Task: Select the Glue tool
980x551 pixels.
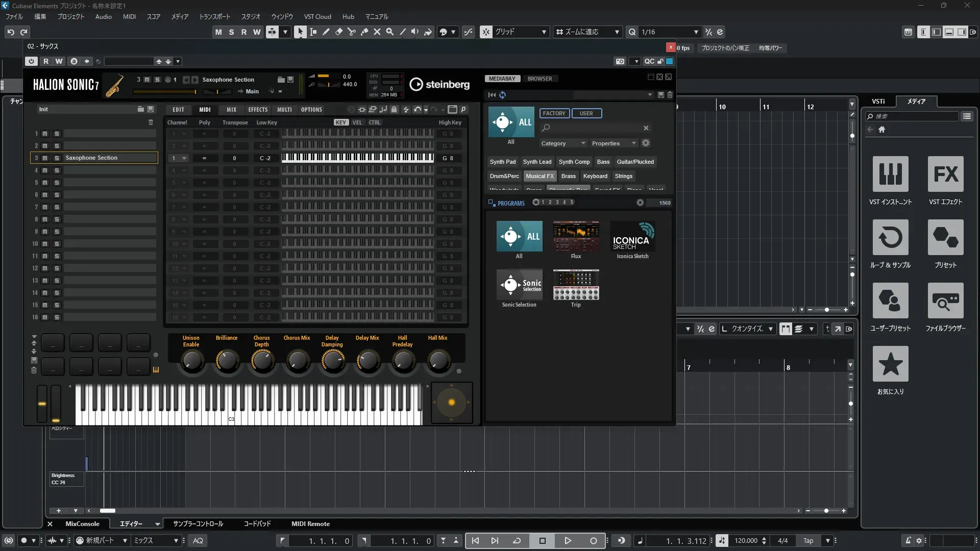Action: 364,32
